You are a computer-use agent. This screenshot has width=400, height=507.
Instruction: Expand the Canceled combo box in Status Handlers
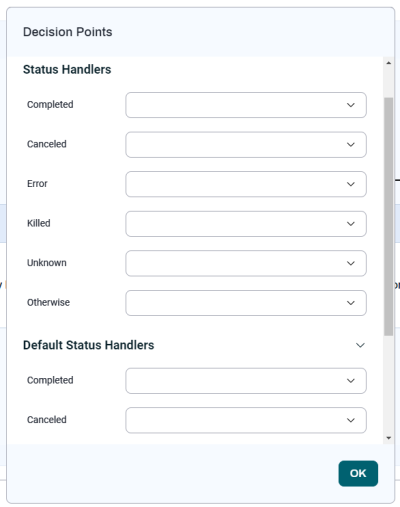pyautogui.click(x=246, y=145)
